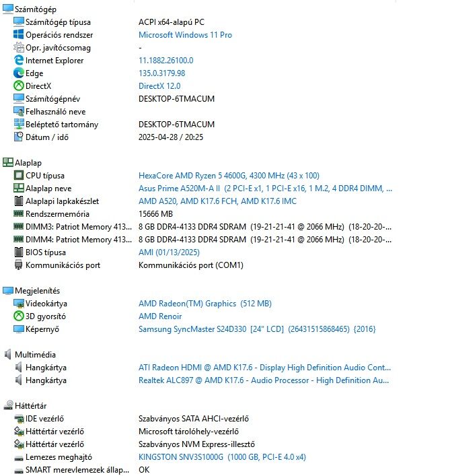Open the AMI (01/13/2025) BIOS link
The height and width of the screenshot is (476, 450).
169,252
